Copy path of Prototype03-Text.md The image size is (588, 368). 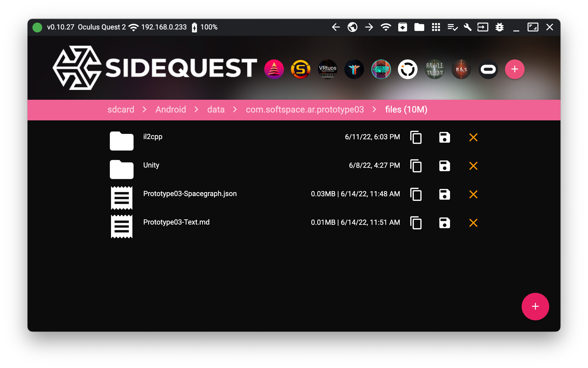pos(416,223)
